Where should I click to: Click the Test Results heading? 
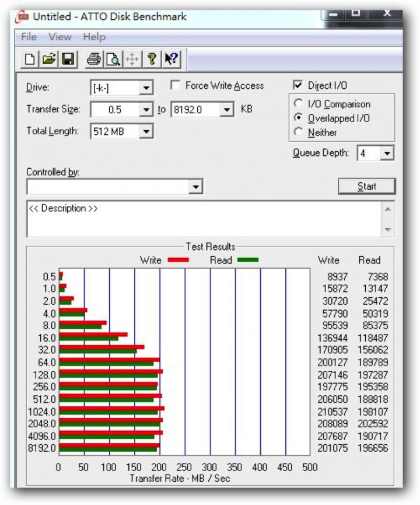click(x=211, y=247)
